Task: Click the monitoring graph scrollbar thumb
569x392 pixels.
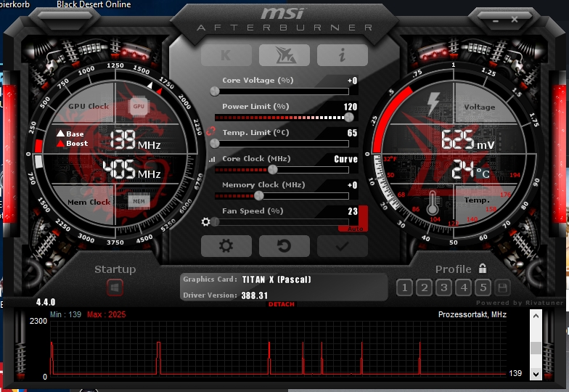Action: coord(536,348)
